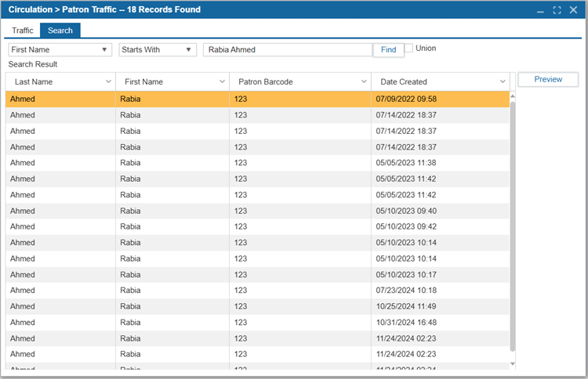Click the Find button
This screenshot has height=379, width=588.
tap(389, 49)
